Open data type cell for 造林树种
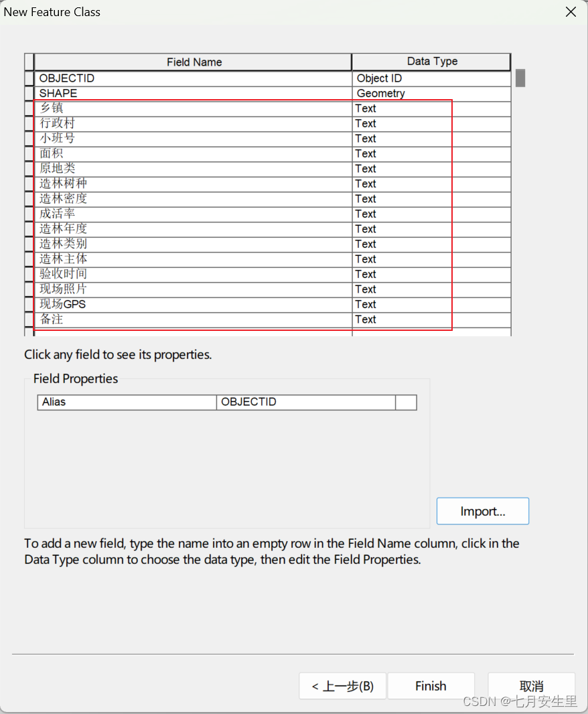The width and height of the screenshot is (588, 714). 431,184
